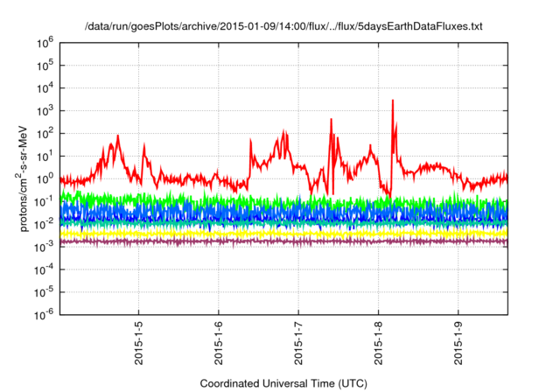This screenshot has height=392, width=560.
Task: Click the 2015-1-9 date label
Action: tap(458, 343)
